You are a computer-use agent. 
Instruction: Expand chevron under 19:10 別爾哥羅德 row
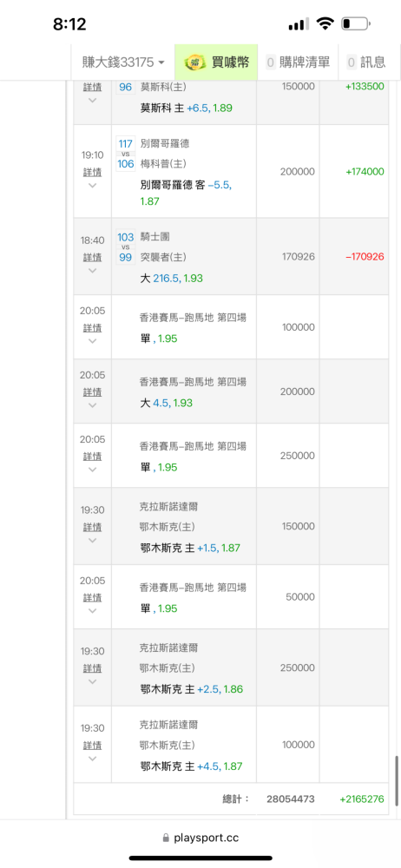click(93, 186)
